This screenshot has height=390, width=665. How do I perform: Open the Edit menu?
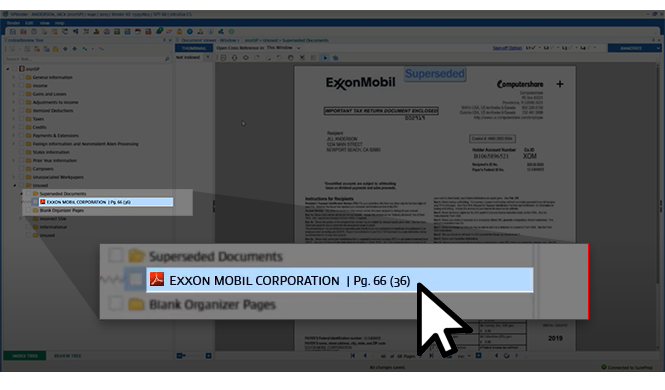29,23
